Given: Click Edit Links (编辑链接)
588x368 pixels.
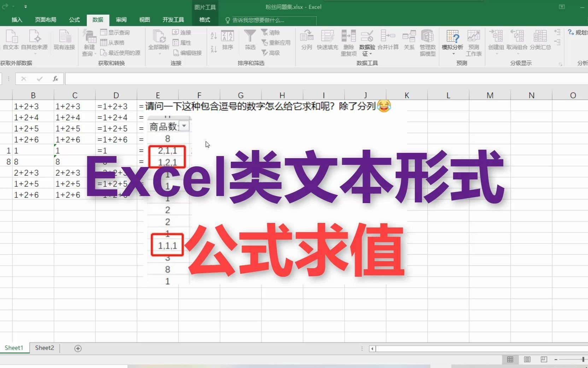Looking at the screenshot, I should click(x=187, y=53).
